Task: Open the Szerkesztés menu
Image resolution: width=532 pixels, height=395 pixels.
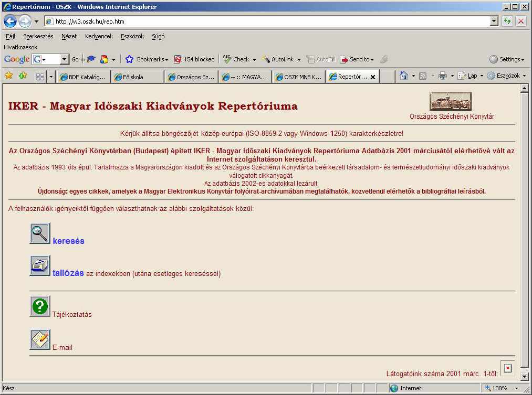Action: click(x=38, y=36)
